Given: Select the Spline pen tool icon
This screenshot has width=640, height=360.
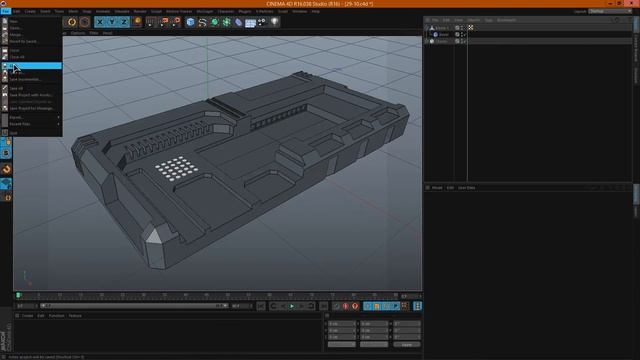Looking at the screenshot, I should (202, 22).
